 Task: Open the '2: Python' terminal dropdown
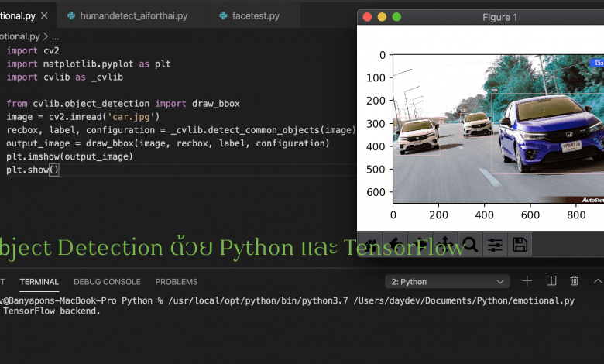447,282
